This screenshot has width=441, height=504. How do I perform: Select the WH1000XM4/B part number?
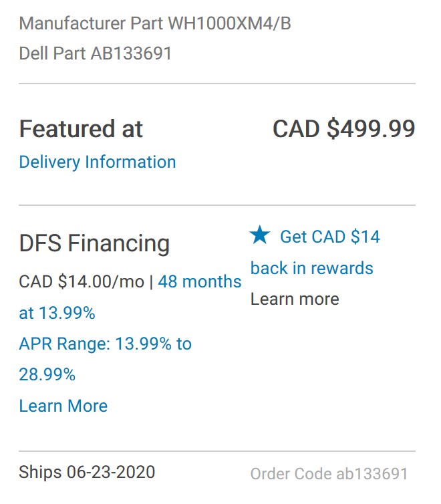pos(229,24)
